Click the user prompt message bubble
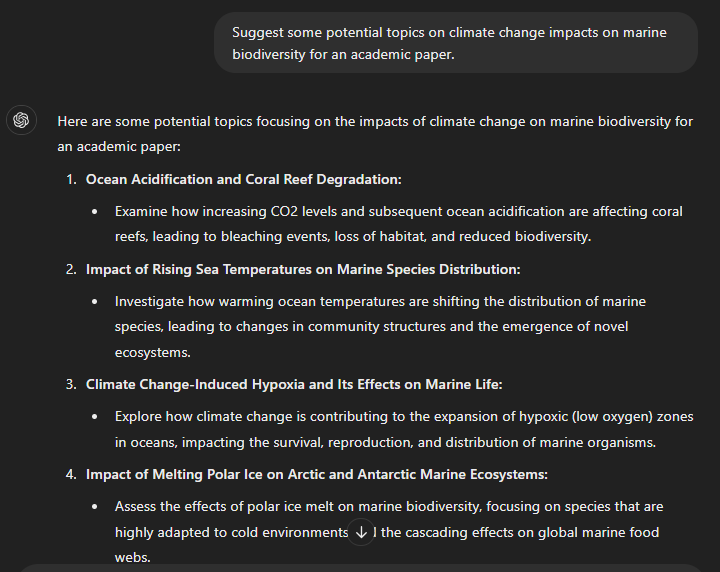 coord(456,43)
